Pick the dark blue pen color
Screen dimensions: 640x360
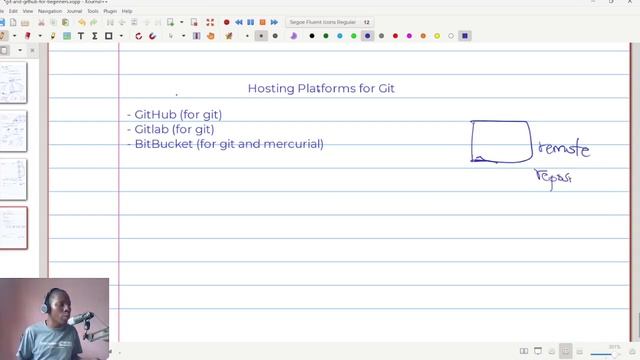367,36
